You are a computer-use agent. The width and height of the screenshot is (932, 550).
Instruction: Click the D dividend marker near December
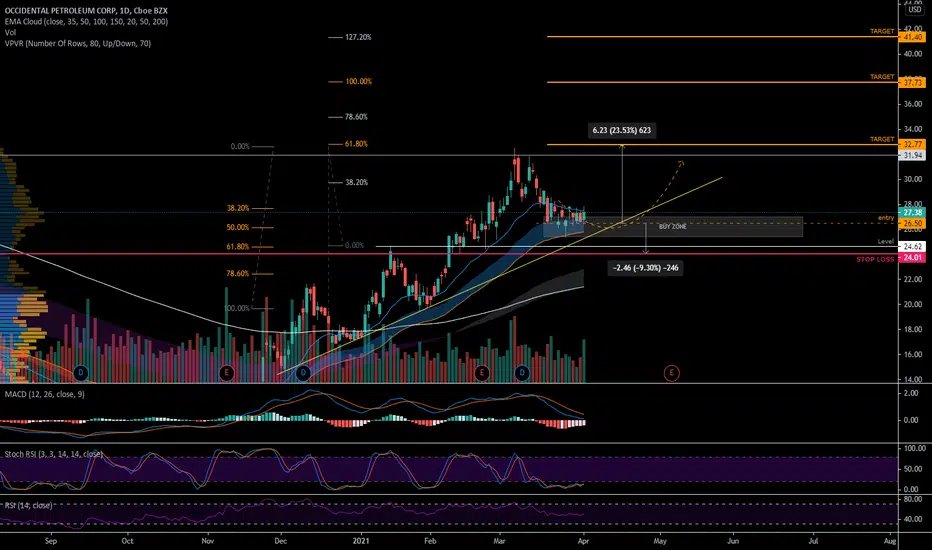pos(303,373)
